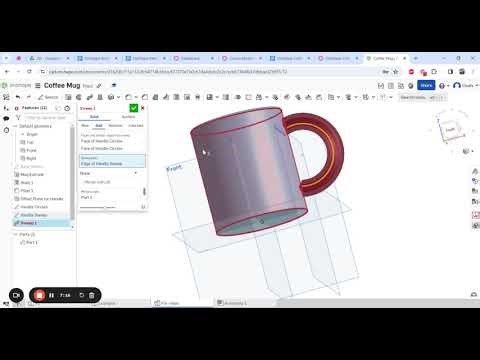Screen dimensions: 480x360
Task: Select the Hole tool in the toolbar
Action: (187, 97)
